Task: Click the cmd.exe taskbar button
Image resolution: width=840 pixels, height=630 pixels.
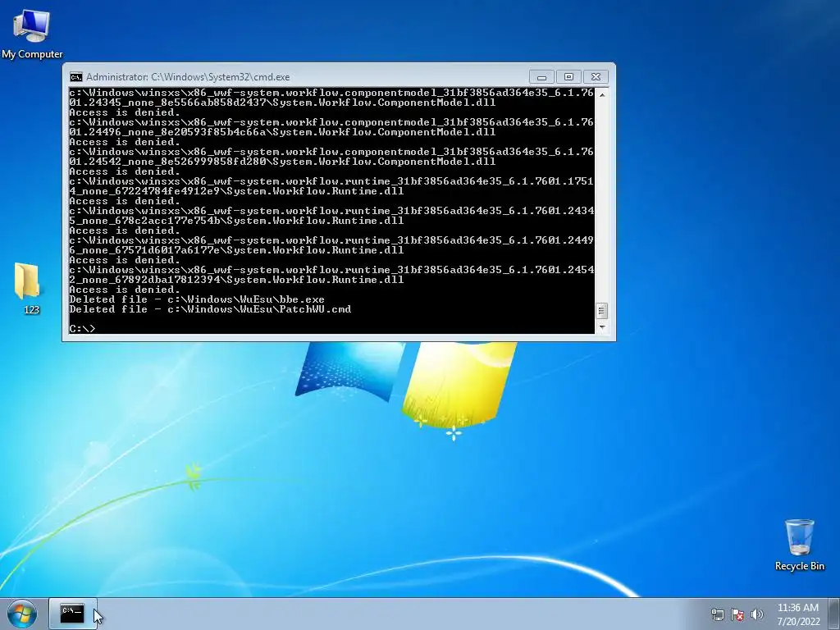Action: (x=72, y=614)
